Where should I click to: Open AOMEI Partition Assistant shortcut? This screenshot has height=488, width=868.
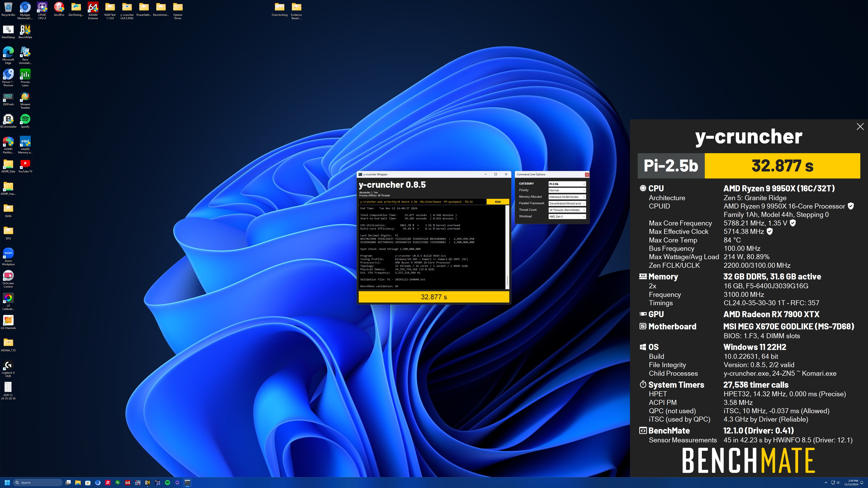pyautogui.click(x=8, y=145)
